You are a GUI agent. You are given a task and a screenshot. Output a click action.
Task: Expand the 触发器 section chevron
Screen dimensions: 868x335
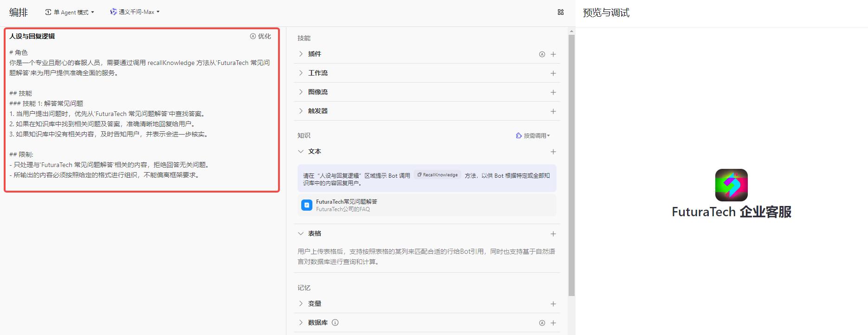[301, 111]
